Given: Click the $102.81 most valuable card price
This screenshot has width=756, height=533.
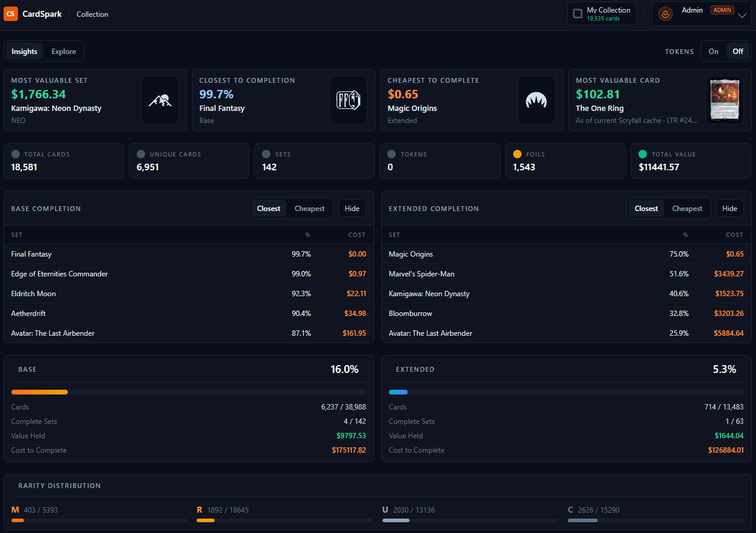Looking at the screenshot, I should (597, 94).
